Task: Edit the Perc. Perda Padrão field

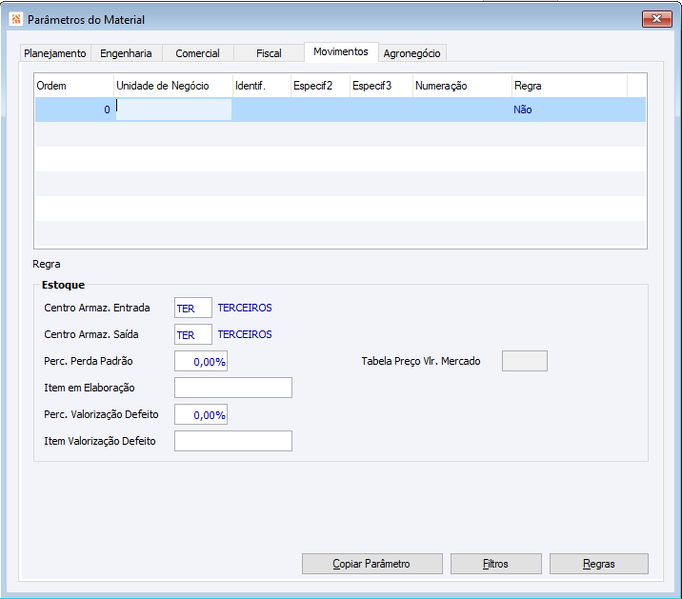Action: 201,361
